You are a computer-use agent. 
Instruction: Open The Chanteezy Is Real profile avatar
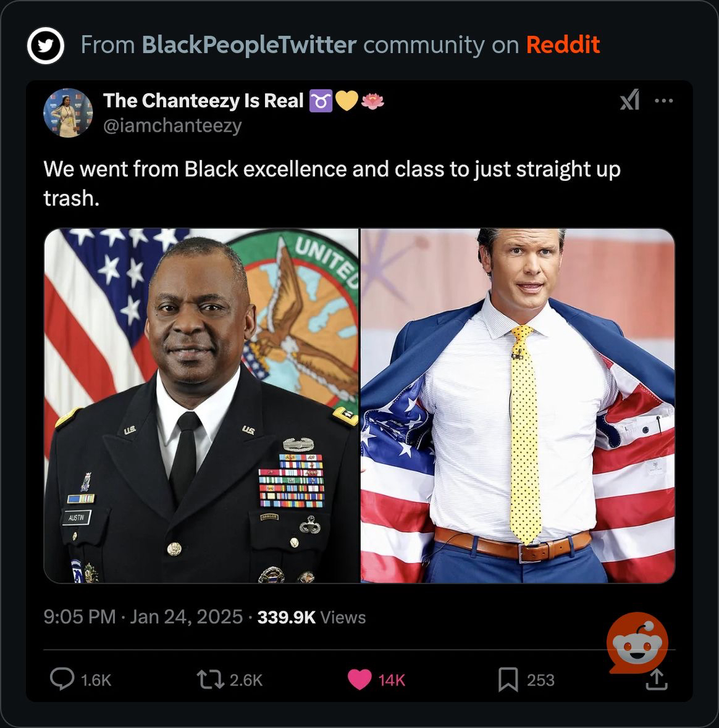[68, 113]
